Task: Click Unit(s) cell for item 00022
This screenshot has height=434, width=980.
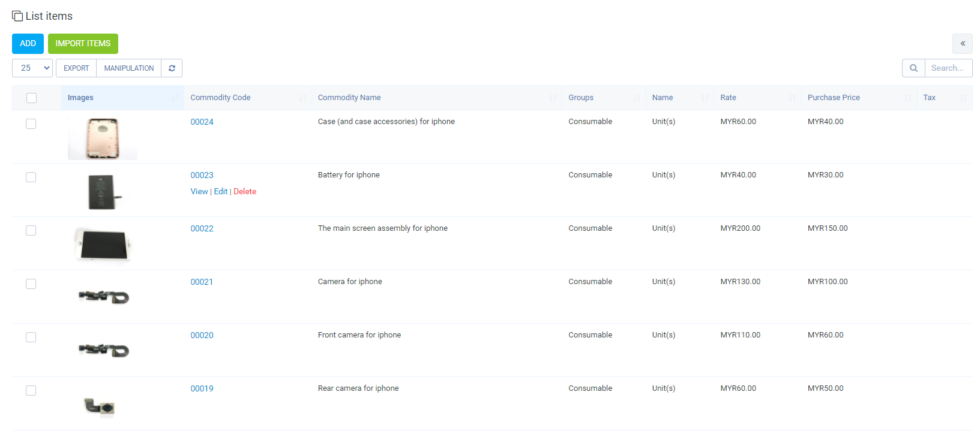Action: click(664, 228)
